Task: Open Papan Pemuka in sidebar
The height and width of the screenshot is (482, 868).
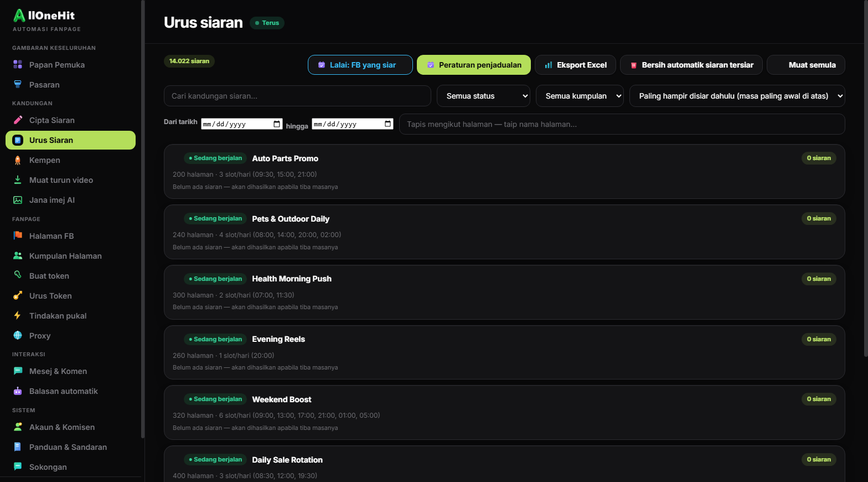Action: 70,65
